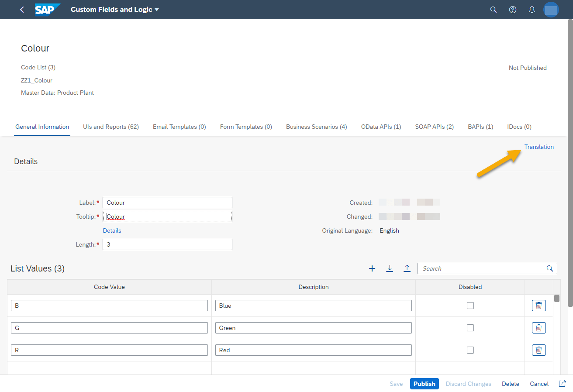Open the Details link under Tooltip
Screen dimensions: 573x392
tap(112, 230)
